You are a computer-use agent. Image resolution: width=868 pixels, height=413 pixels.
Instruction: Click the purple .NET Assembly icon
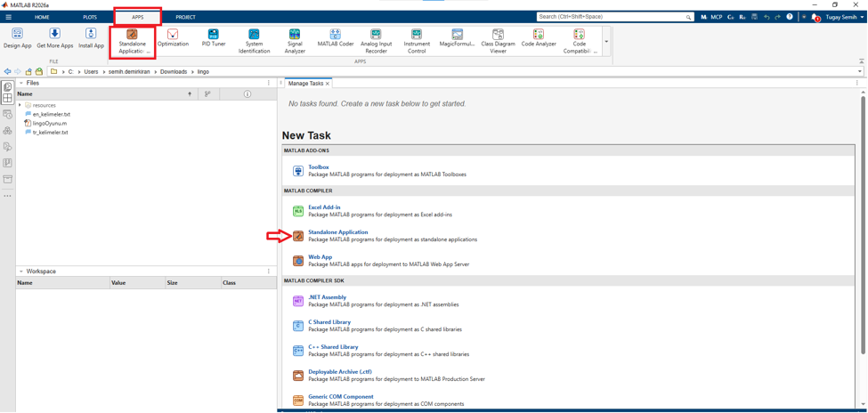298,301
